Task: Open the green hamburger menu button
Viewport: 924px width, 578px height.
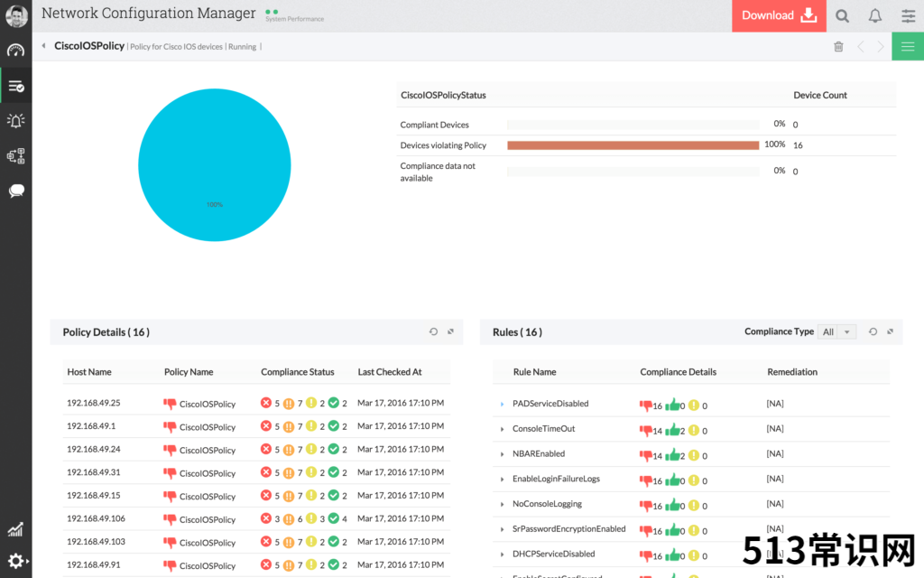Action: point(908,47)
